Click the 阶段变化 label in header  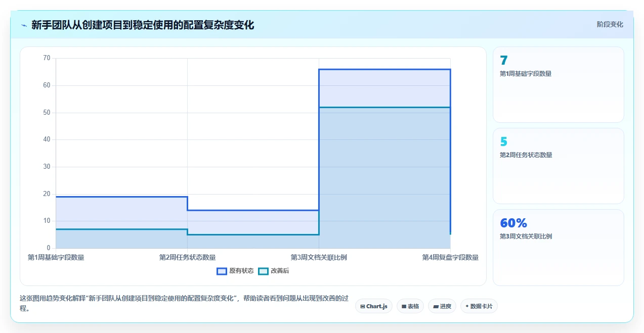coord(610,24)
